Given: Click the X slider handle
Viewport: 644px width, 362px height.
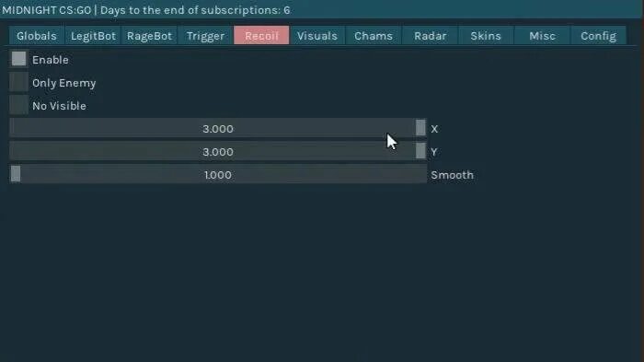Looking at the screenshot, I should (x=420, y=128).
